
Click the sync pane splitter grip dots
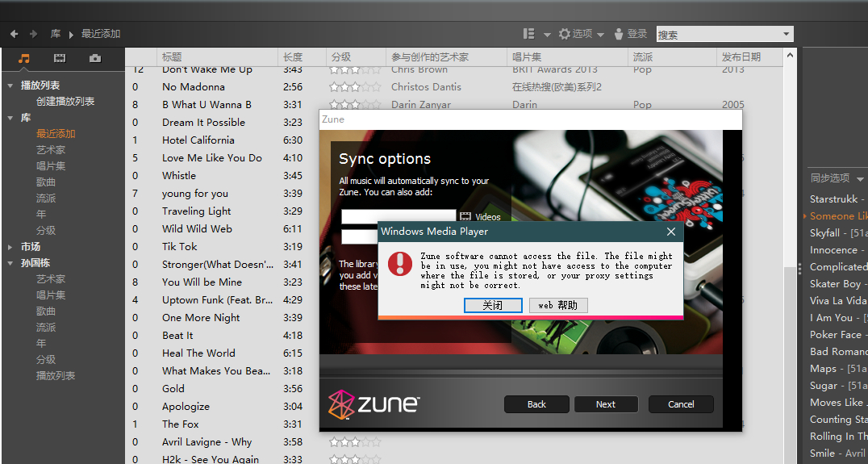pos(800,269)
